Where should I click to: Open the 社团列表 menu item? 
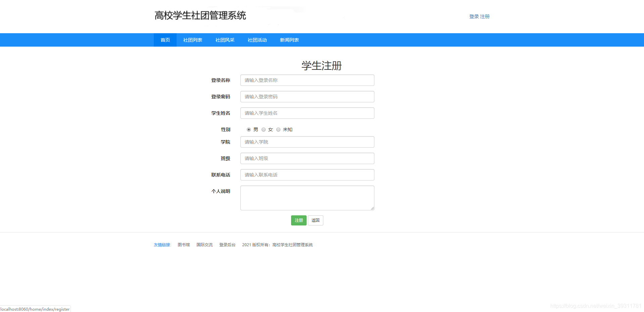(x=193, y=40)
